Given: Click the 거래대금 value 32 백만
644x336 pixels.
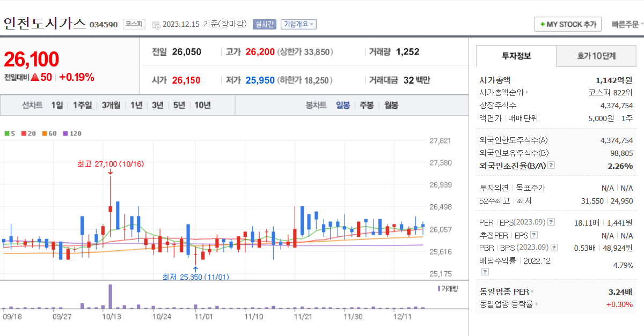Looking at the screenshot, I should pyautogui.click(x=416, y=80).
